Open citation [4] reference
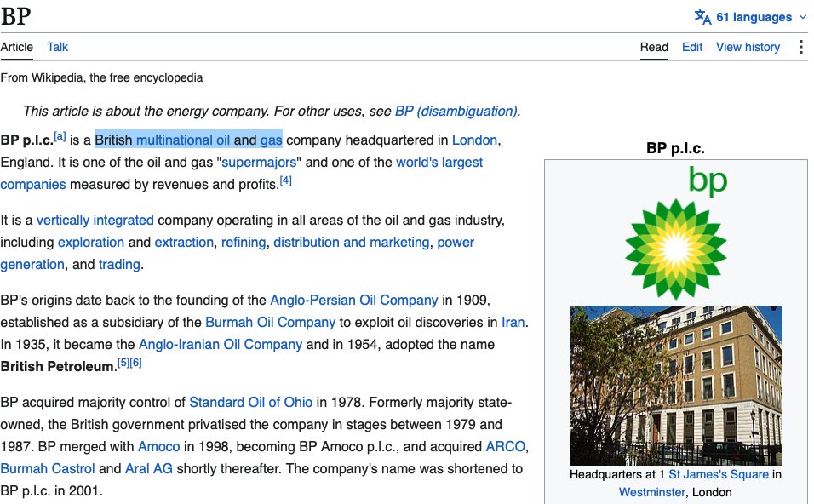Screen dimensions: 814x504 [285, 180]
